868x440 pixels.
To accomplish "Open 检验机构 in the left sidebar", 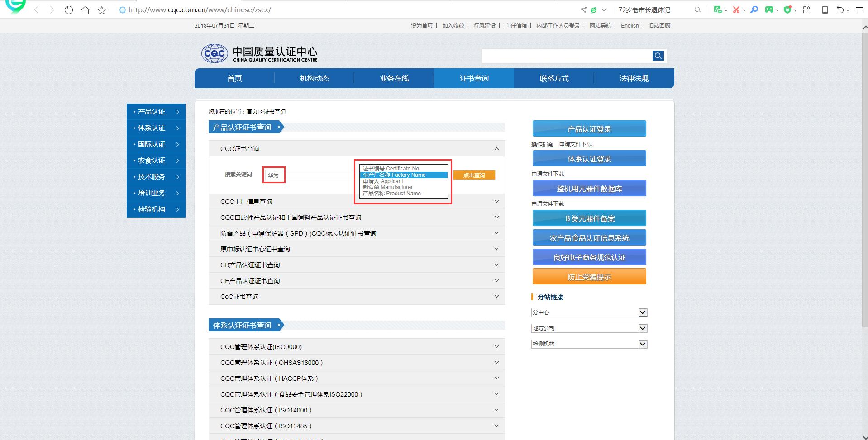I will [156, 209].
